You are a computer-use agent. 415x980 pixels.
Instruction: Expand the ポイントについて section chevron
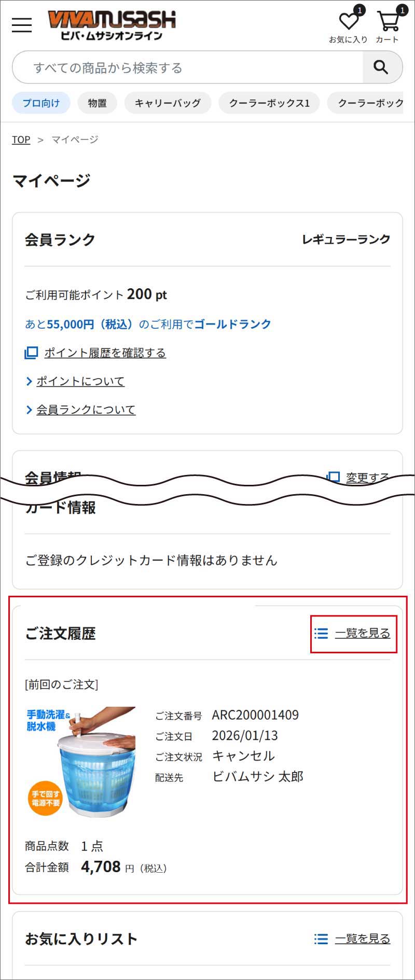(29, 381)
